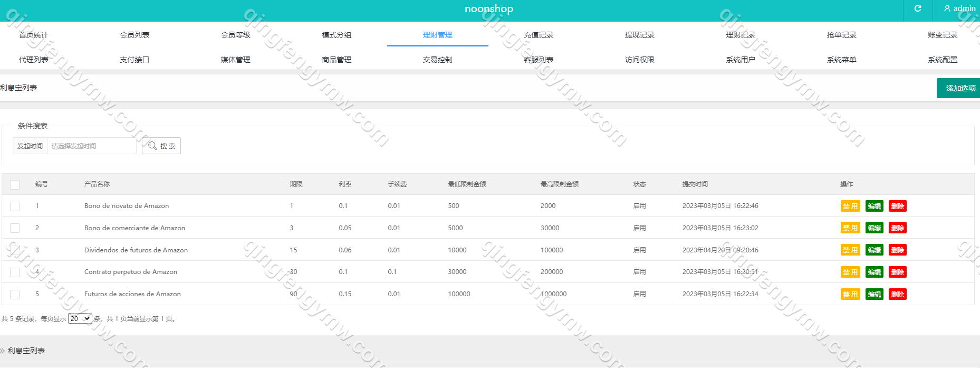Click the green 添加选项 button

coord(958,88)
